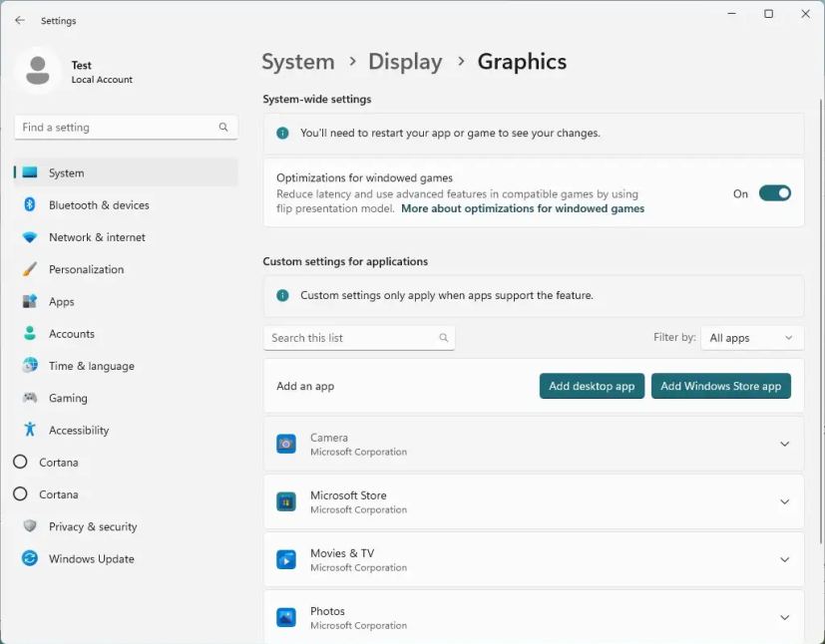Image resolution: width=825 pixels, height=644 pixels.
Task: Expand the Camera app settings
Action: pyautogui.click(x=784, y=444)
